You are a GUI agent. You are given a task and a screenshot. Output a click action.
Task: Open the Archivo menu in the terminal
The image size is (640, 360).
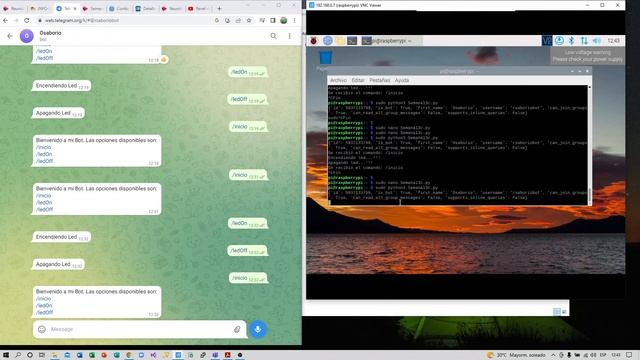(338, 80)
